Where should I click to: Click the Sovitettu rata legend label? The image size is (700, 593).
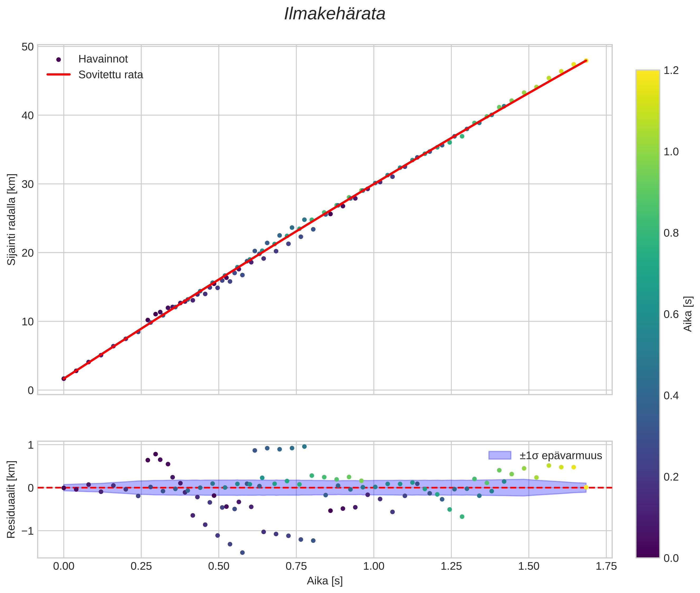[x=111, y=75]
